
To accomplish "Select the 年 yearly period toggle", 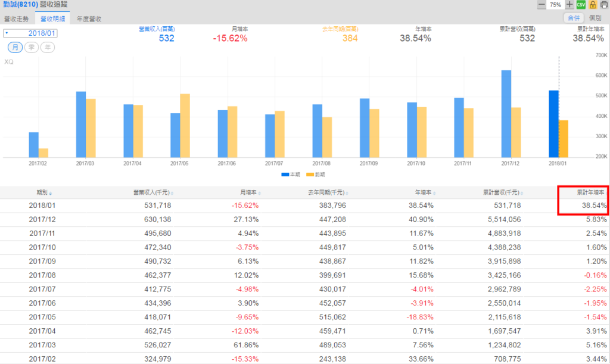I will pyautogui.click(x=48, y=48).
